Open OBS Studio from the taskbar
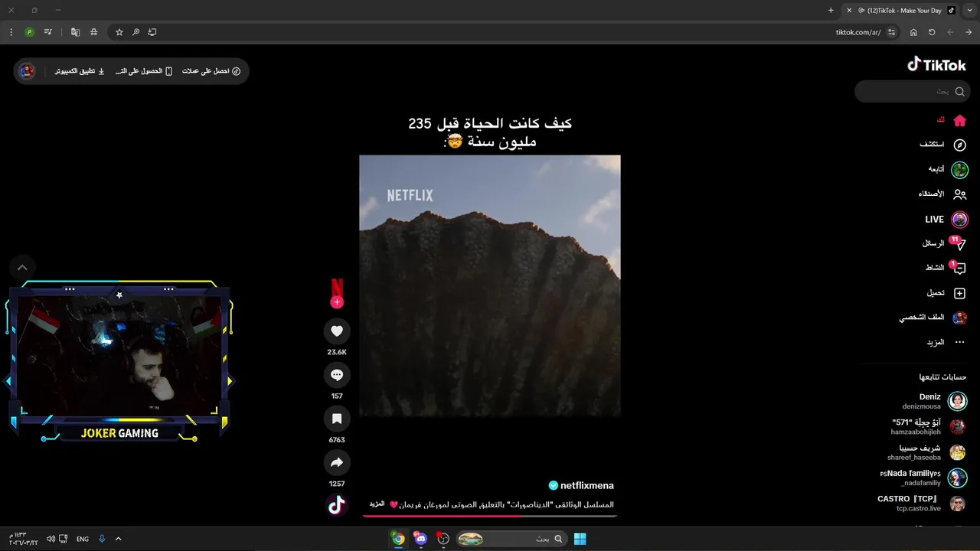This screenshot has width=980, height=551. point(443,539)
